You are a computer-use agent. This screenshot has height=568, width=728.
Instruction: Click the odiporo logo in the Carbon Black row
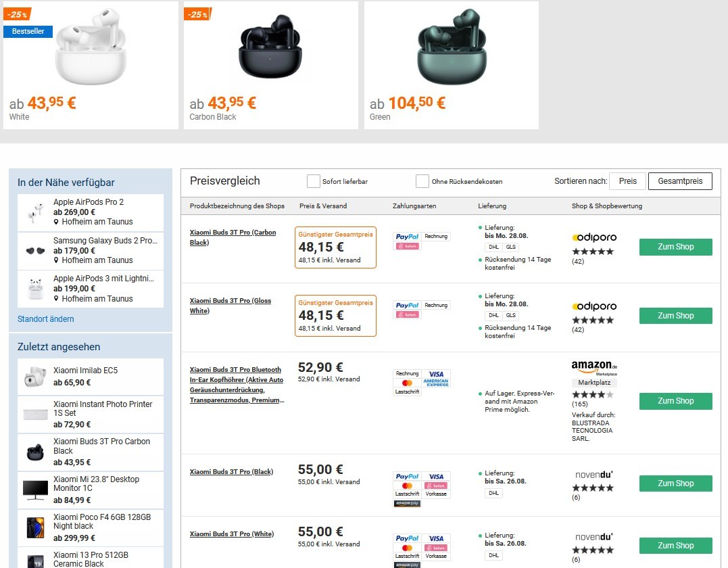[x=594, y=237]
